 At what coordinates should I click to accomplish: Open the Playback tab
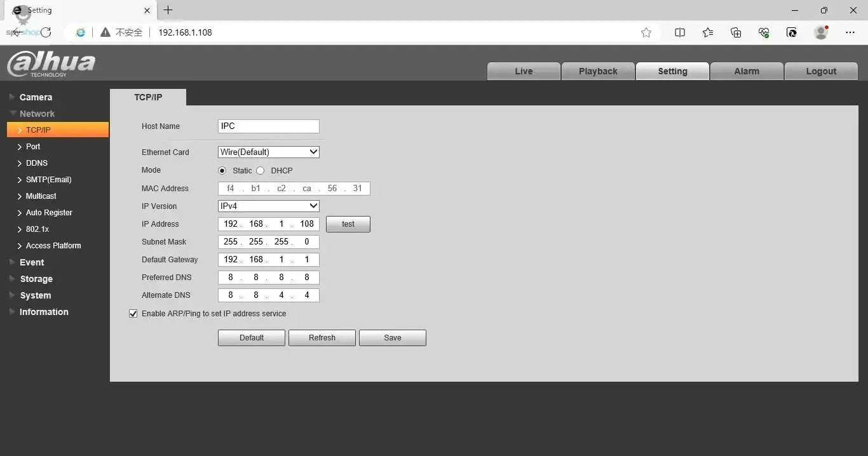pyautogui.click(x=598, y=71)
